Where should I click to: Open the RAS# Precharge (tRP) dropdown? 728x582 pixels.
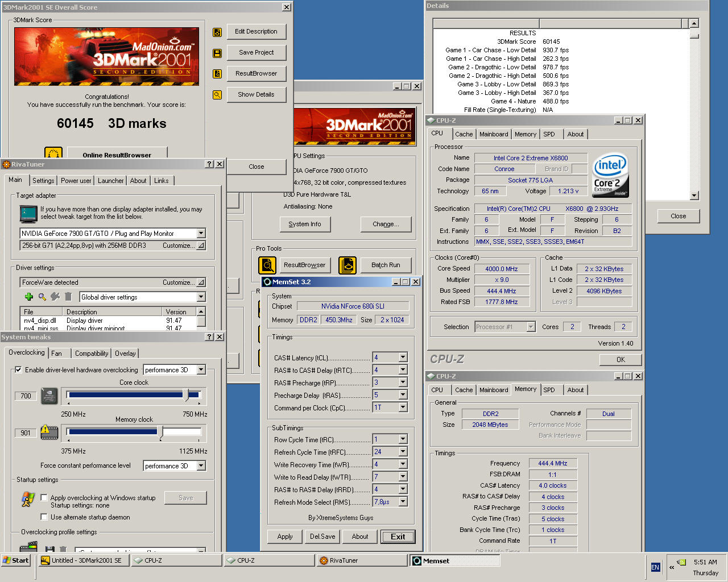[403, 383]
